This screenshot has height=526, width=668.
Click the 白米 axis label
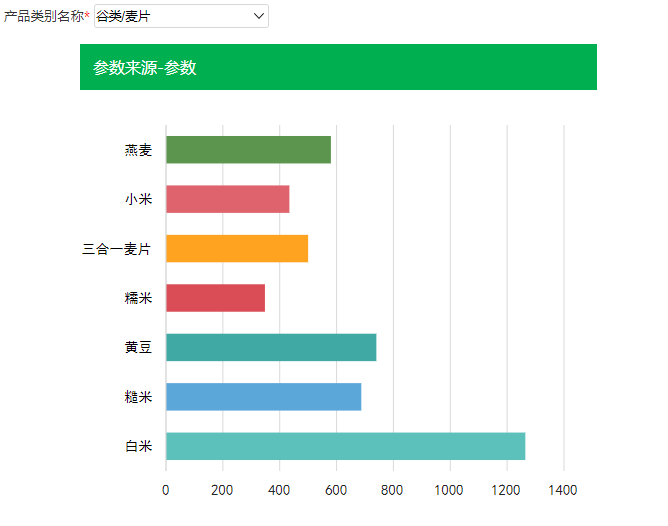pyautogui.click(x=138, y=446)
